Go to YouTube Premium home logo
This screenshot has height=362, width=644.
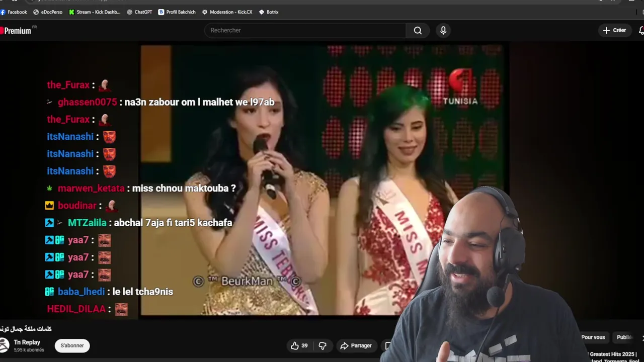18,31
